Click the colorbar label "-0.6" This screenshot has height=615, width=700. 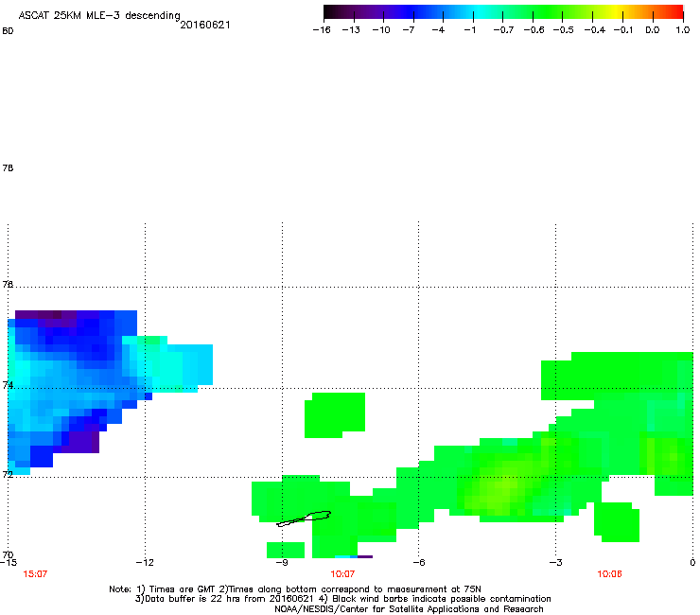(x=534, y=30)
